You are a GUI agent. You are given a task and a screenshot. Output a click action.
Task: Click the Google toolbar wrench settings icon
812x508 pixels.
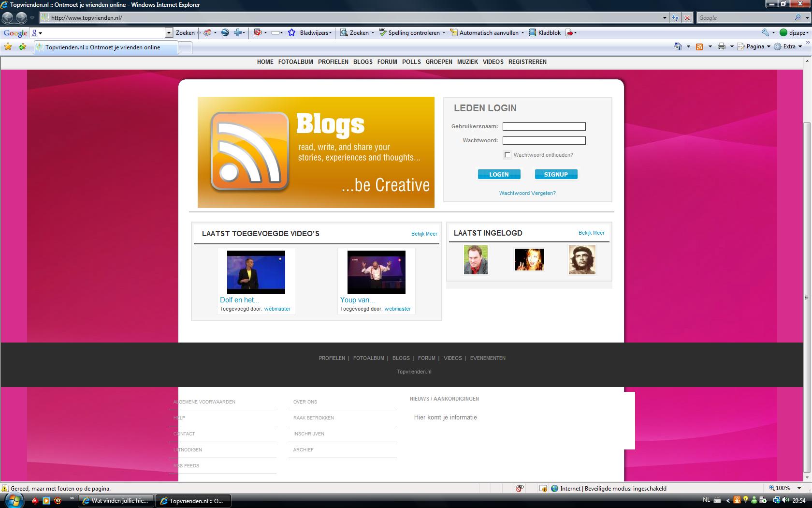[765, 32]
